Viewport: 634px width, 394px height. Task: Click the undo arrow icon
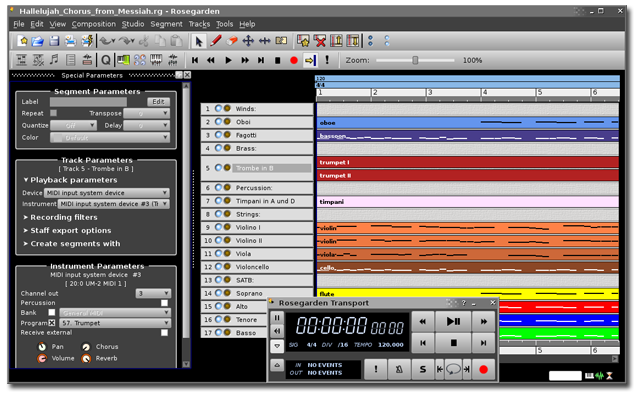[106, 41]
